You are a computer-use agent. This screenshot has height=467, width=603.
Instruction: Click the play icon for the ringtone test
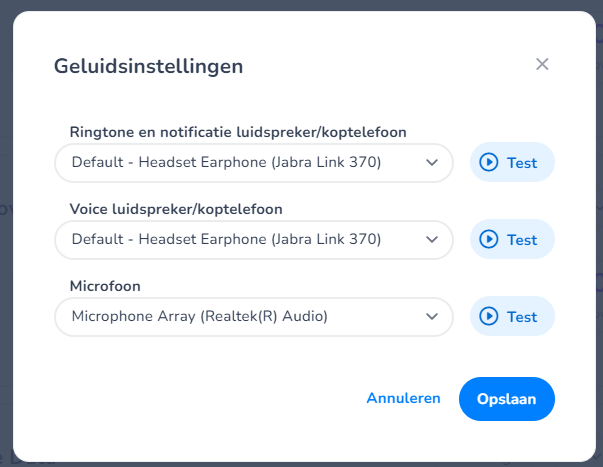489,162
